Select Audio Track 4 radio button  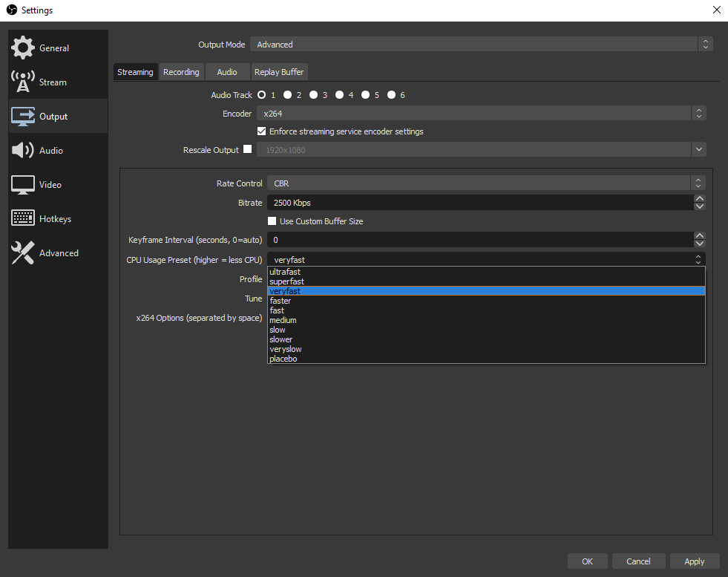pos(340,95)
